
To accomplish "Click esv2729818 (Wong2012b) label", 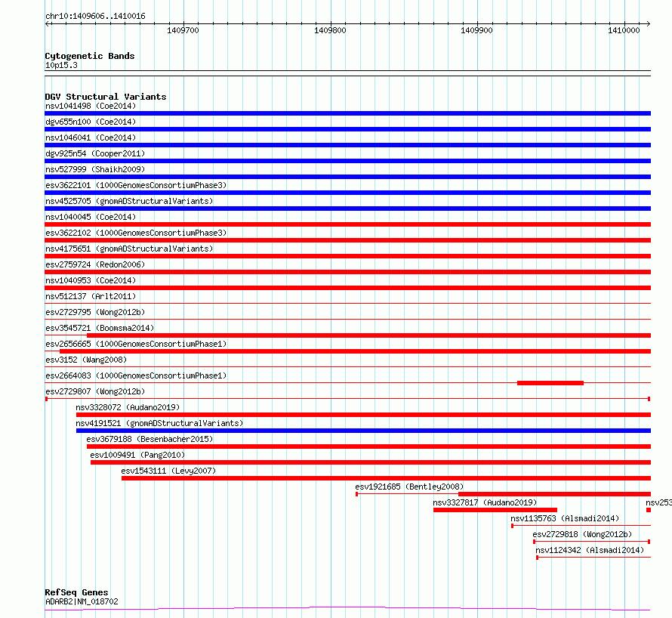I will coord(582,534).
